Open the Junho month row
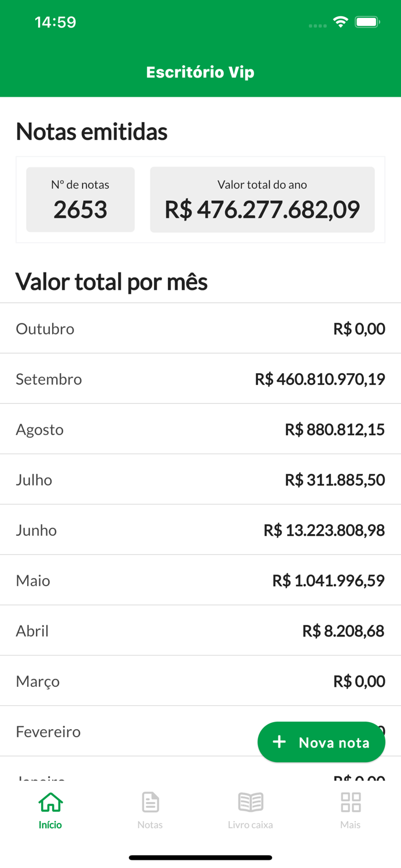 tap(200, 529)
